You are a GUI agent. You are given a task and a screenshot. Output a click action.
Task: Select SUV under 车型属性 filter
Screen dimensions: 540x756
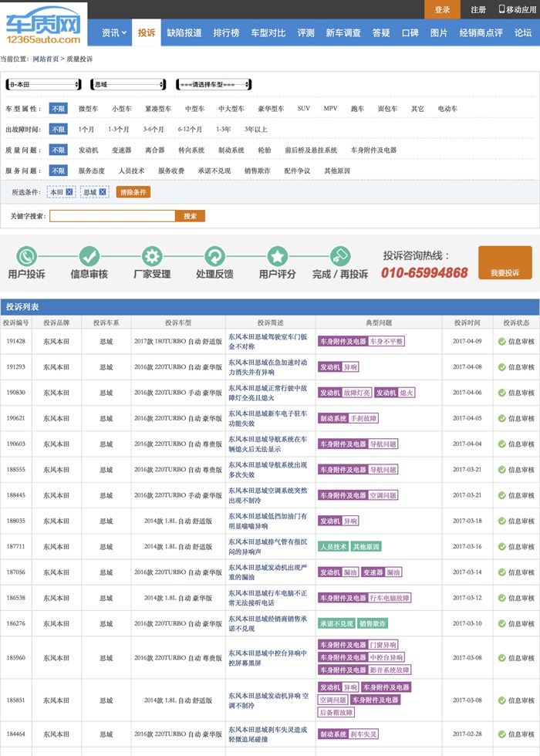[303, 109]
